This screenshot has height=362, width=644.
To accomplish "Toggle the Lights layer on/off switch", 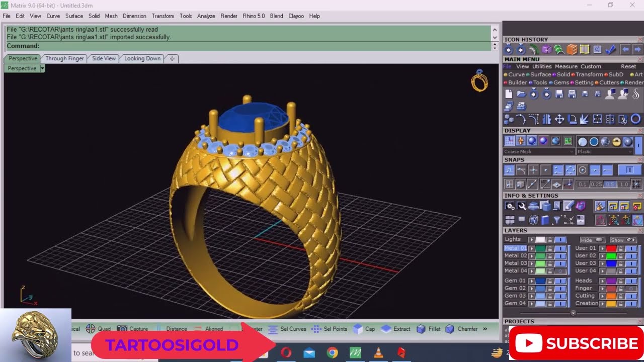I will point(560,239).
